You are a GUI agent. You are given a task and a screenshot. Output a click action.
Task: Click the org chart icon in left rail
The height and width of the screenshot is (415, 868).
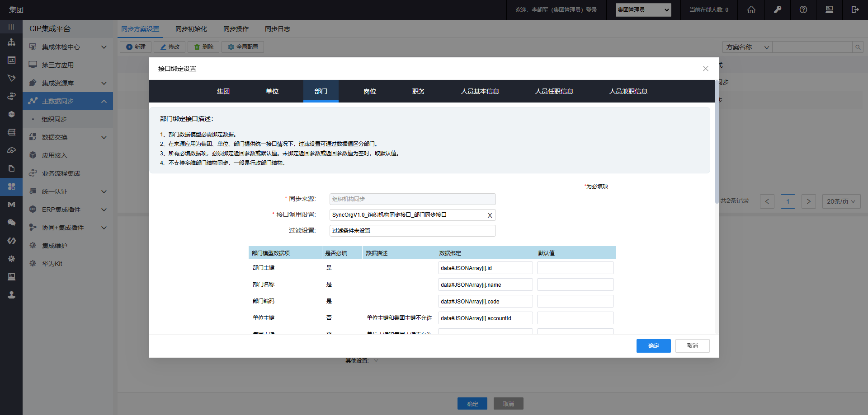[11, 42]
